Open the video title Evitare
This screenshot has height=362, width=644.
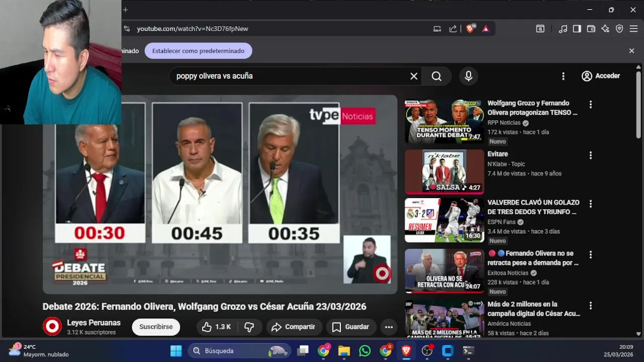498,154
